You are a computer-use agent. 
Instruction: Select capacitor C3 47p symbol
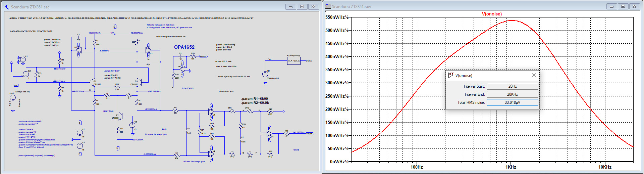pos(78,37)
